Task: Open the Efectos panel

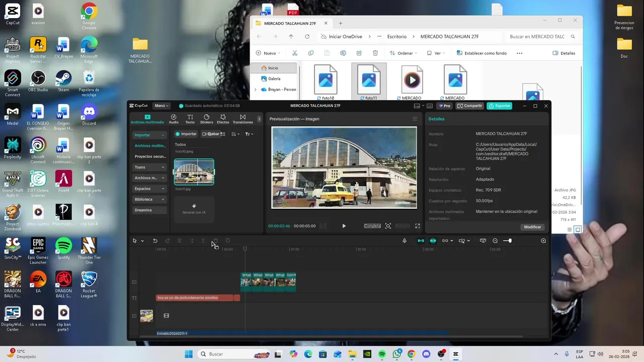Action: pos(223,119)
